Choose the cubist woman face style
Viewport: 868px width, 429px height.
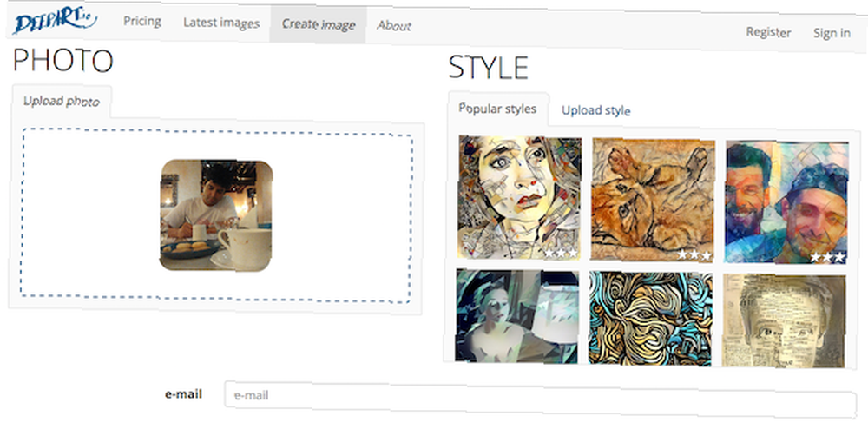point(519,198)
